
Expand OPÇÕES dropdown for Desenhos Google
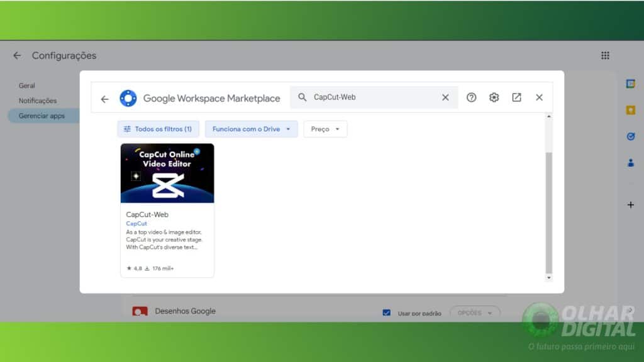pos(475,313)
